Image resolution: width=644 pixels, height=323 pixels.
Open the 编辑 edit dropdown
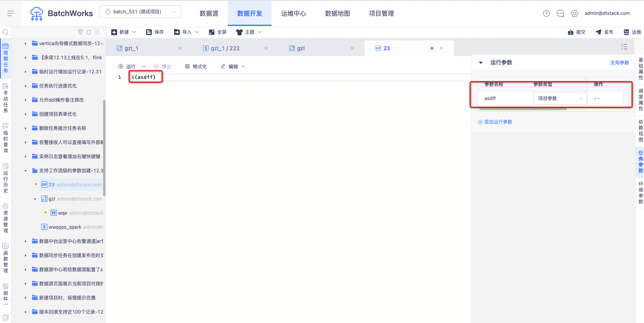[233, 67]
